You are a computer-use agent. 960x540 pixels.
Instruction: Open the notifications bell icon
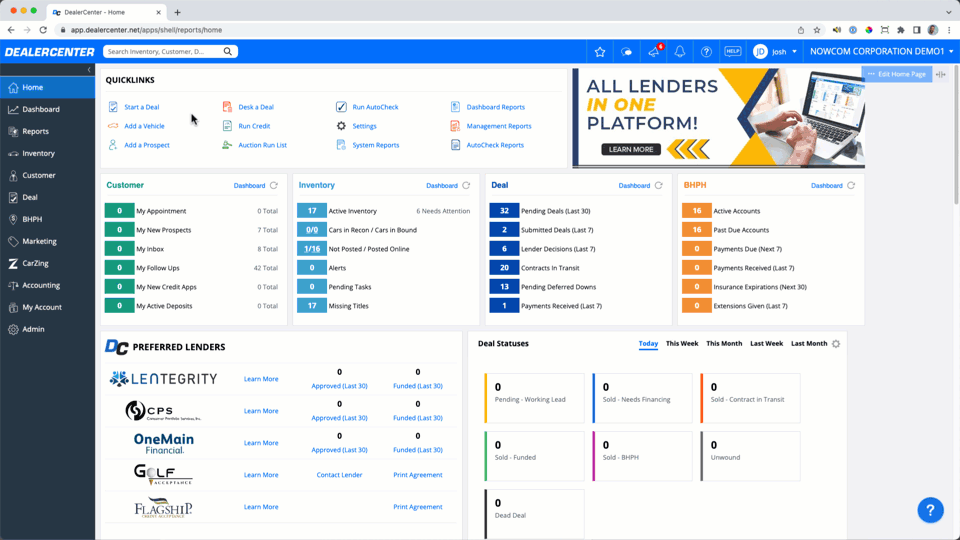pos(680,52)
